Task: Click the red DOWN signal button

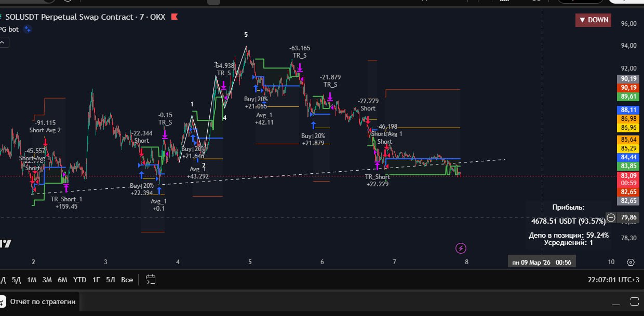Action: pyautogui.click(x=593, y=20)
